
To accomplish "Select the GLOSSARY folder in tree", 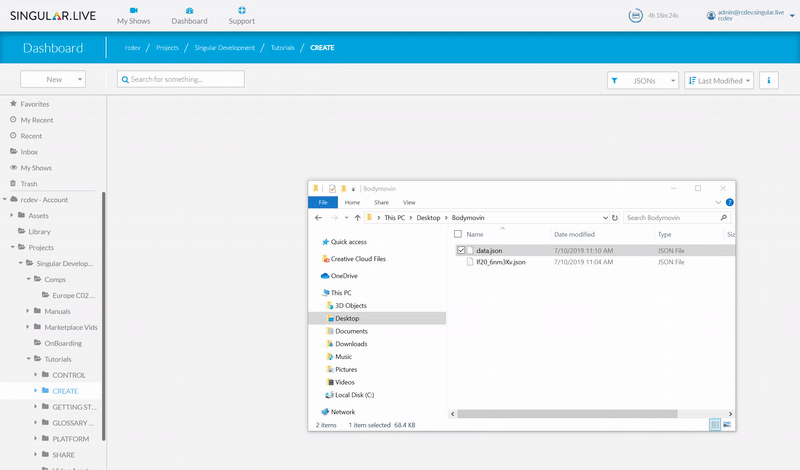I will pyautogui.click(x=72, y=423).
